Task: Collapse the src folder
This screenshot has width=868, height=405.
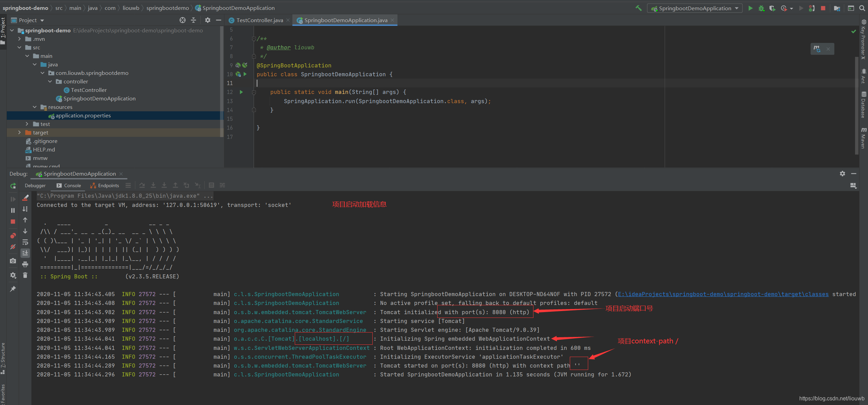Action: 20,47
